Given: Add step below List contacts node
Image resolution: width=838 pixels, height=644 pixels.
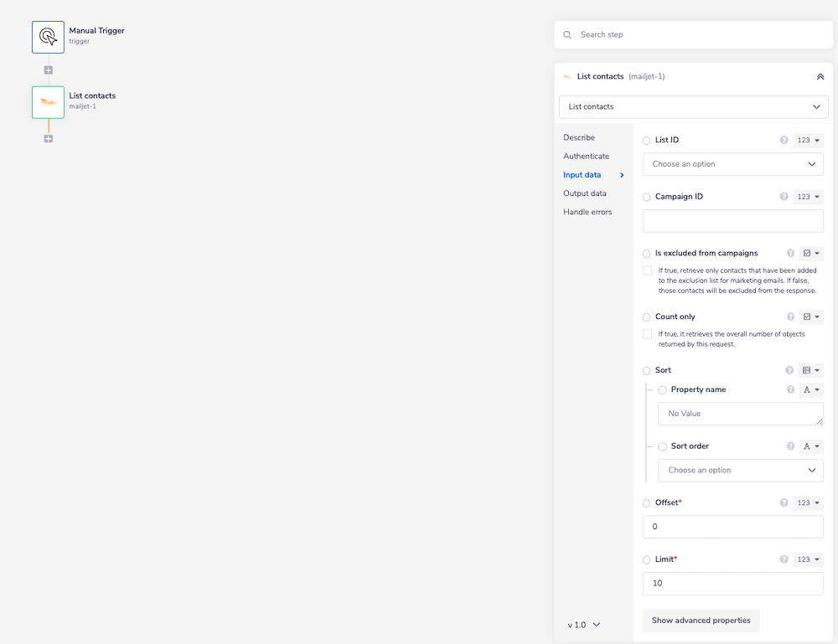Looking at the screenshot, I should tap(48, 139).
